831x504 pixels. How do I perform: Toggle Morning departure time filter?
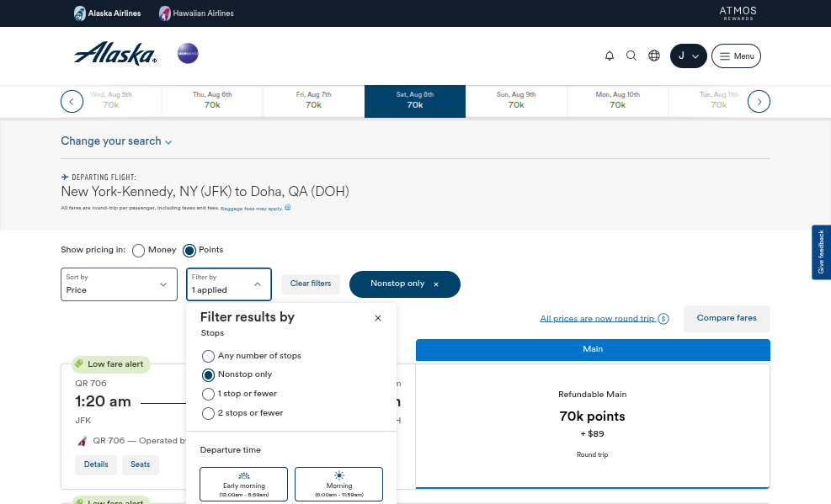338,484
